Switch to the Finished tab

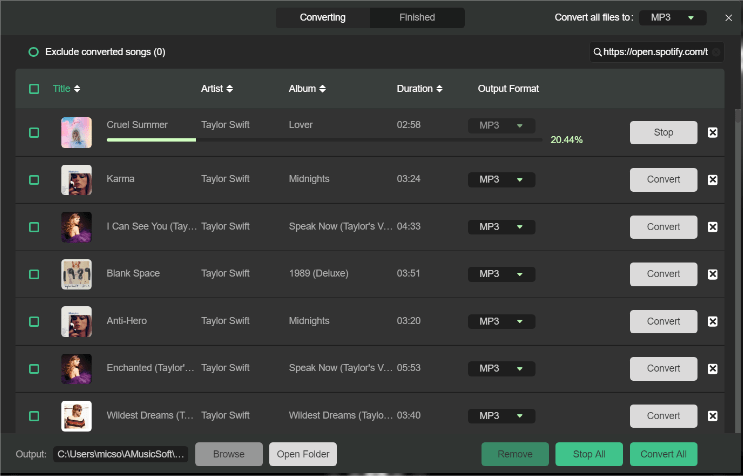tap(417, 18)
